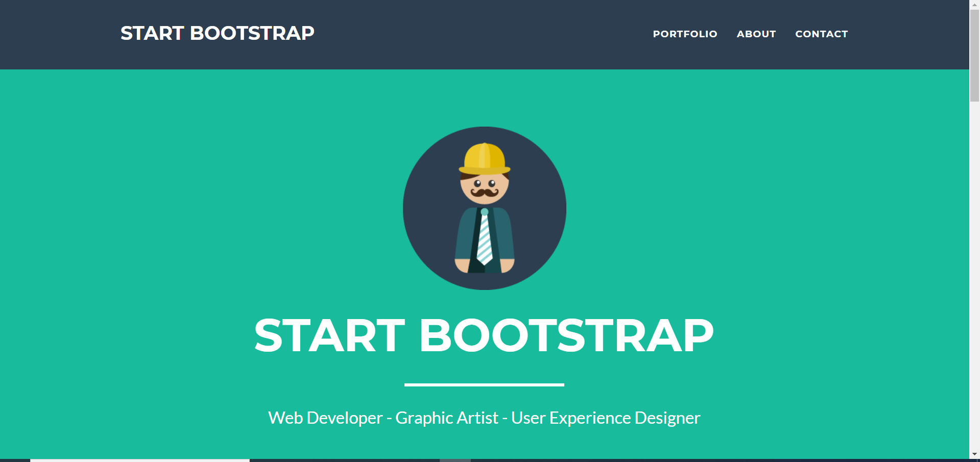Click the white divider line under the heading
The height and width of the screenshot is (462, 980).
pyautogui.click(x=484, y=384)
